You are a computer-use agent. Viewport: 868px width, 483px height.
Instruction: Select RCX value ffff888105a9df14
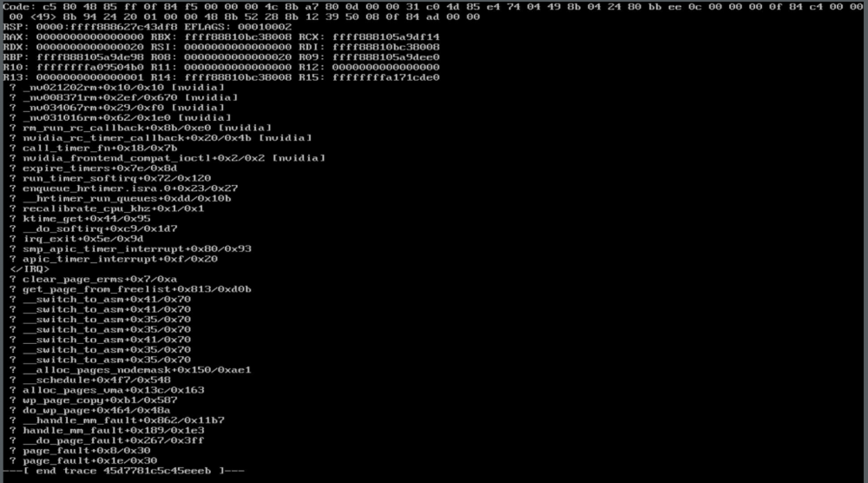(x=386, y=37)
